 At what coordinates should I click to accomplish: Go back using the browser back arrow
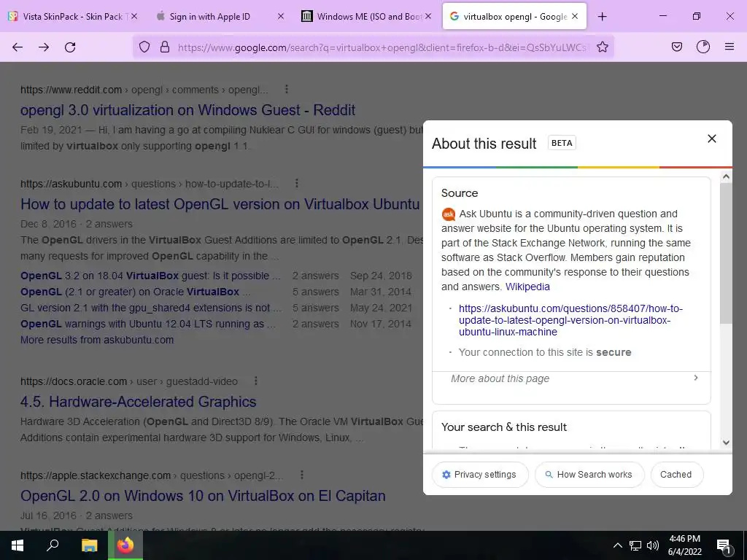(x=18, y=47)
